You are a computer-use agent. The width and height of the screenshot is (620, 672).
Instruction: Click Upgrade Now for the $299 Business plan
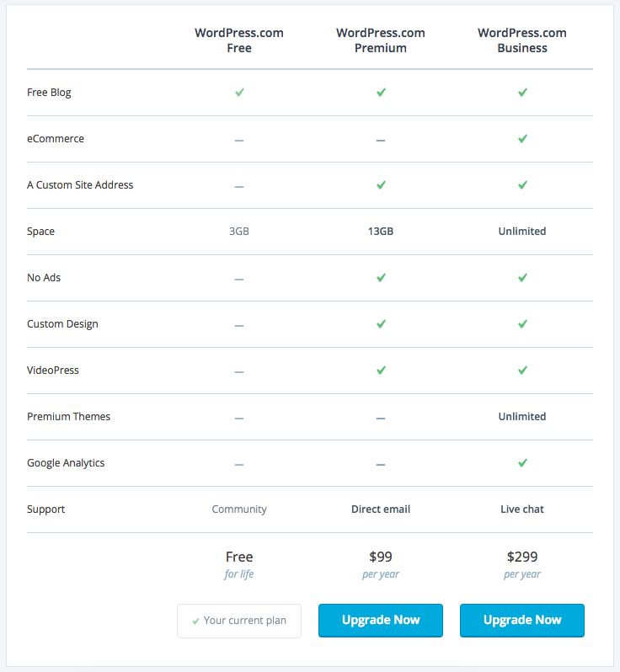click(x=522, y=620)
